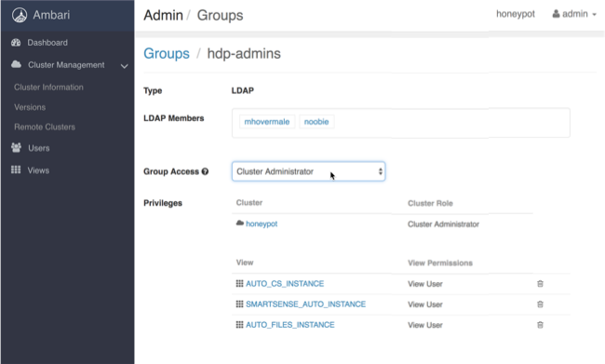Open the honeypot cluster link

262,223
